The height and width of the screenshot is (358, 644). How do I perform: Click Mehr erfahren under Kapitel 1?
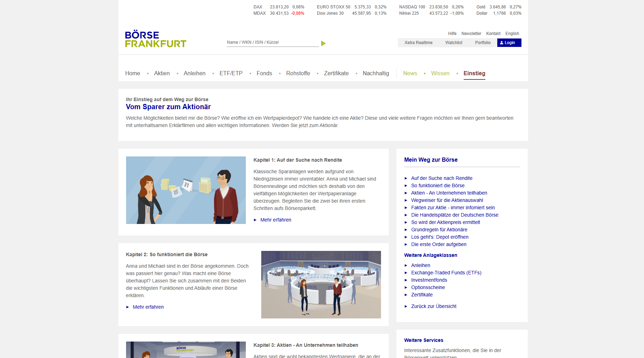pos(276,220)
